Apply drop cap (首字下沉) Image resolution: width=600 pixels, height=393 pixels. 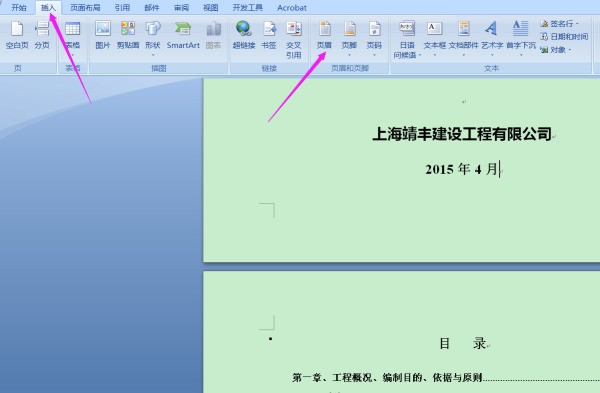521,38
